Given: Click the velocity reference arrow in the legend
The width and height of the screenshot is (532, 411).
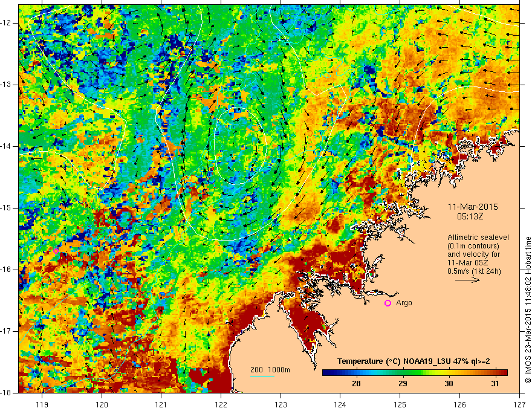Looking at the screenshot, I should coord(467,280).
